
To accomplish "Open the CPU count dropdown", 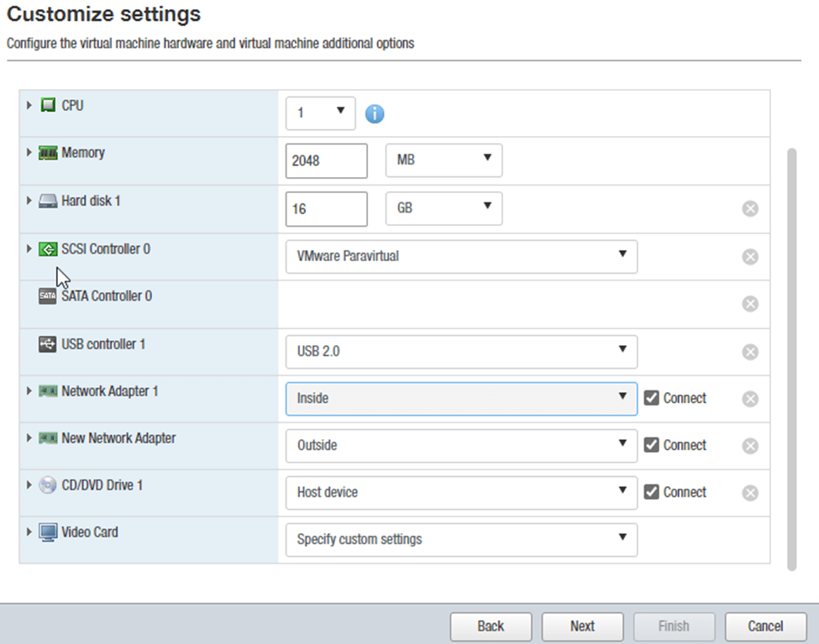I will coord(320,113).
